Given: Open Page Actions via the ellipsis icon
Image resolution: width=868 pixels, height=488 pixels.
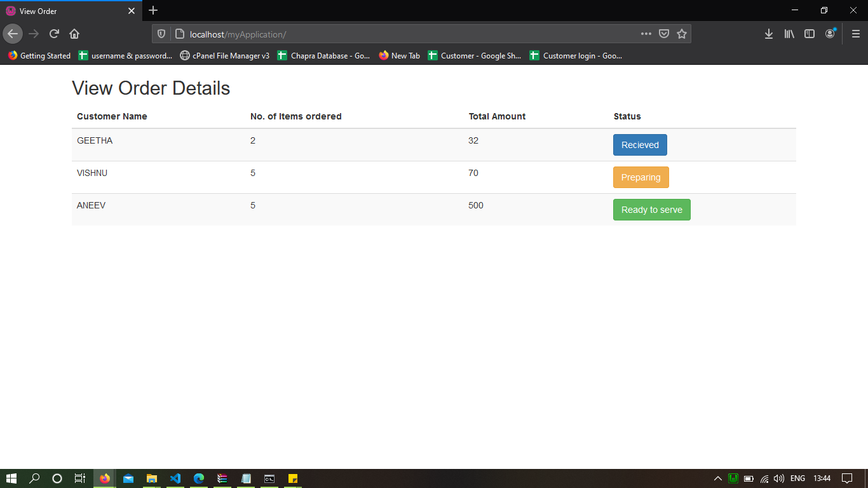Looking at the screenshot, I should point(646,34).
